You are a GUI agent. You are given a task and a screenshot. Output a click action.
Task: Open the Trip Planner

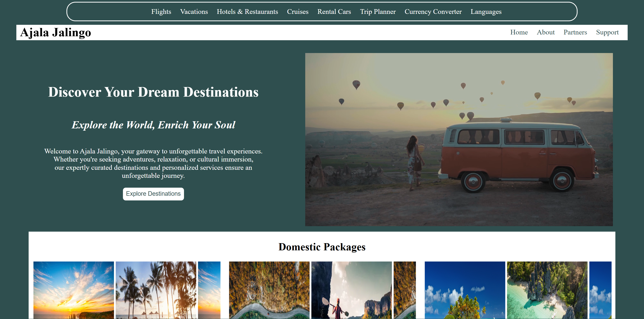pyautogui.click(x=377, y=12)
